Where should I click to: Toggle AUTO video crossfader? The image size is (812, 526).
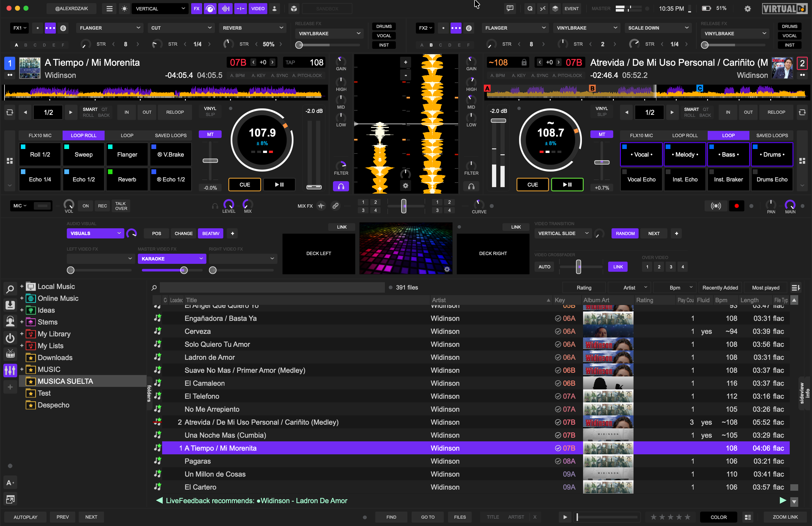544,267
